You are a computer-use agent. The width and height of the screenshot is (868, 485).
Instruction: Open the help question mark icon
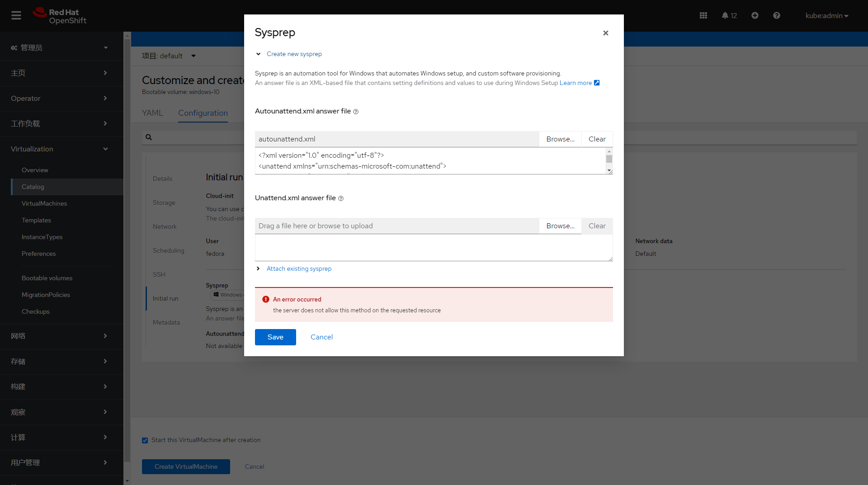tap(777, 15)
